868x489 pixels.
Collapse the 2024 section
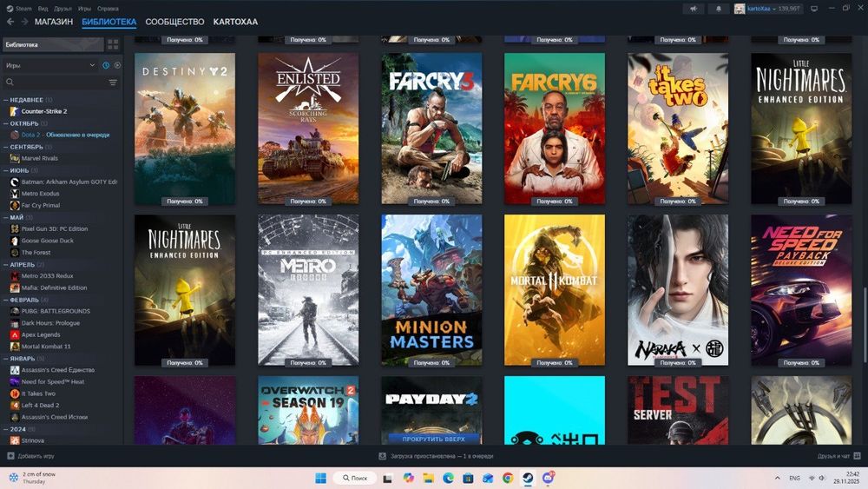tap(5, 429)
